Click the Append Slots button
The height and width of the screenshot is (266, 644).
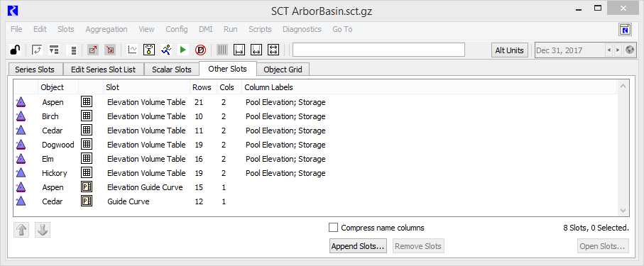pyautogui.click(x=358, y=246)
